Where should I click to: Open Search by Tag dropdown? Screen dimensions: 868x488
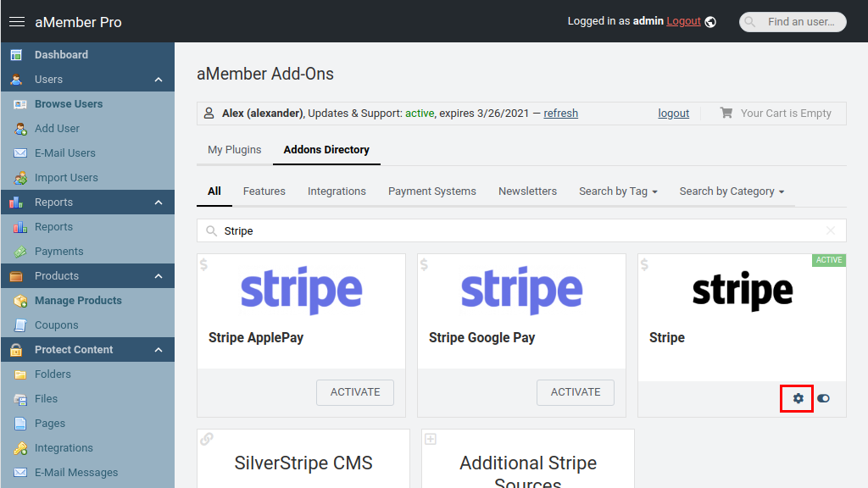(618, 191)
